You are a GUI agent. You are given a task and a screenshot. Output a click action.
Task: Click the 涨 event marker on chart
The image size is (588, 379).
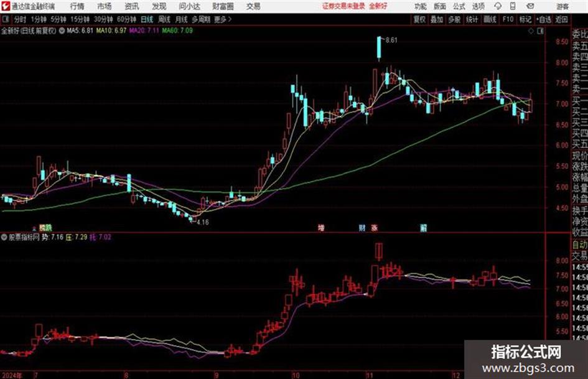point(374,228)
